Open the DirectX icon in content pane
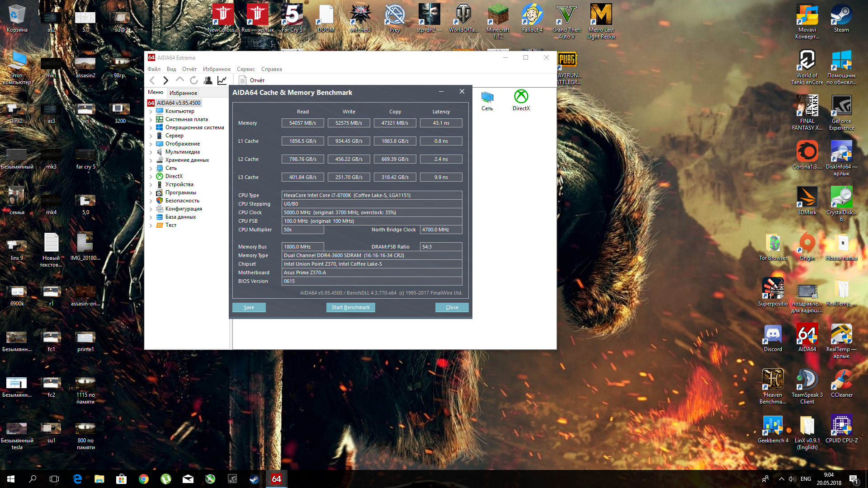This screenshot has width=868, height=488. [x=521, y=100]
